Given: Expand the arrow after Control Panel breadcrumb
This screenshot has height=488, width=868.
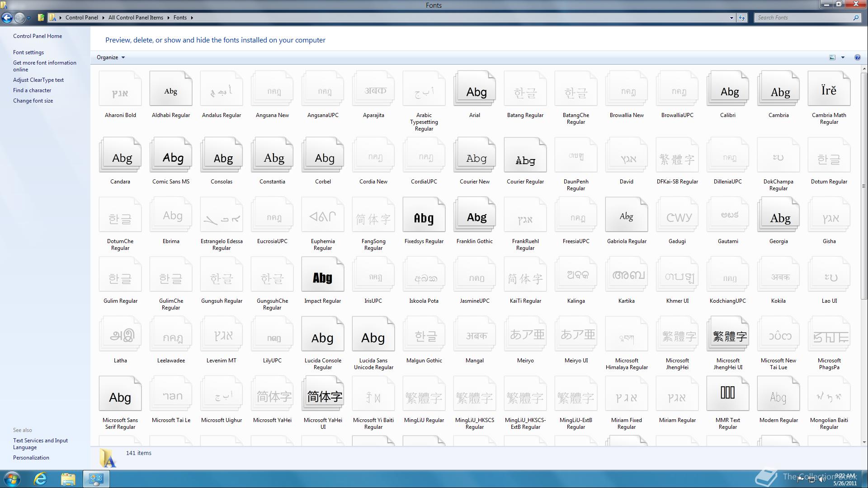Looking at the screenshot, I should pyautogui.click(x=104, y=18).
